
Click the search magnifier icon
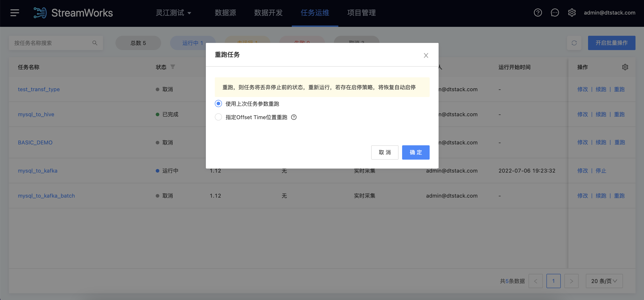tap(95, 43)
